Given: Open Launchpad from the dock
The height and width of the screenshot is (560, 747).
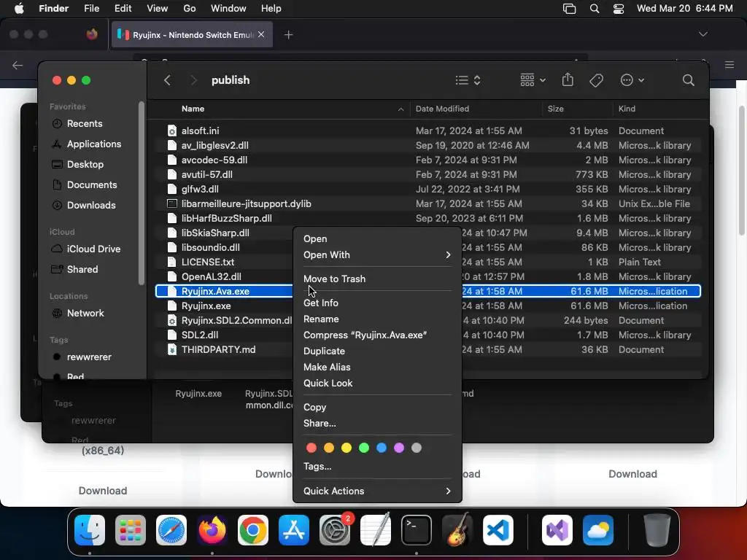Looking at the screenshot, I should coord(131,530).
